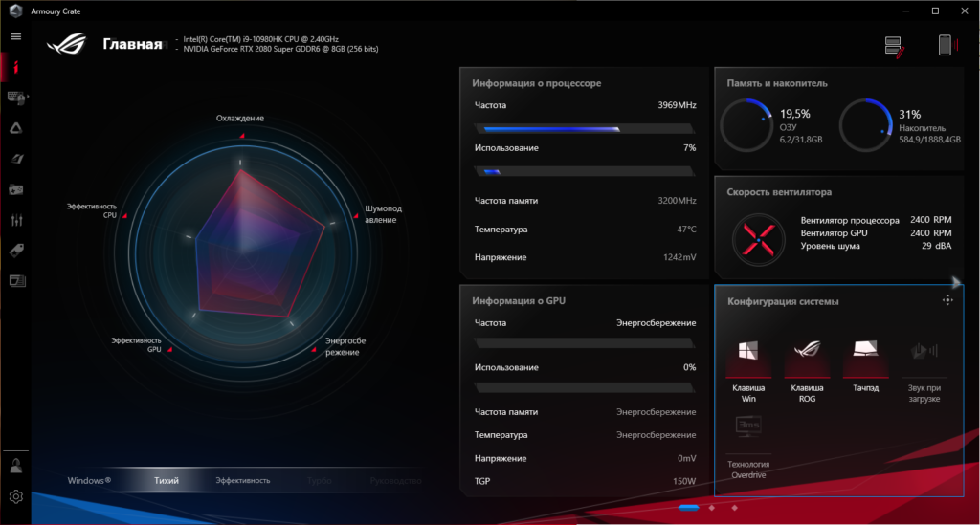Select the Эффективность operating mode

pyautogui.click(x=242, y=480)
